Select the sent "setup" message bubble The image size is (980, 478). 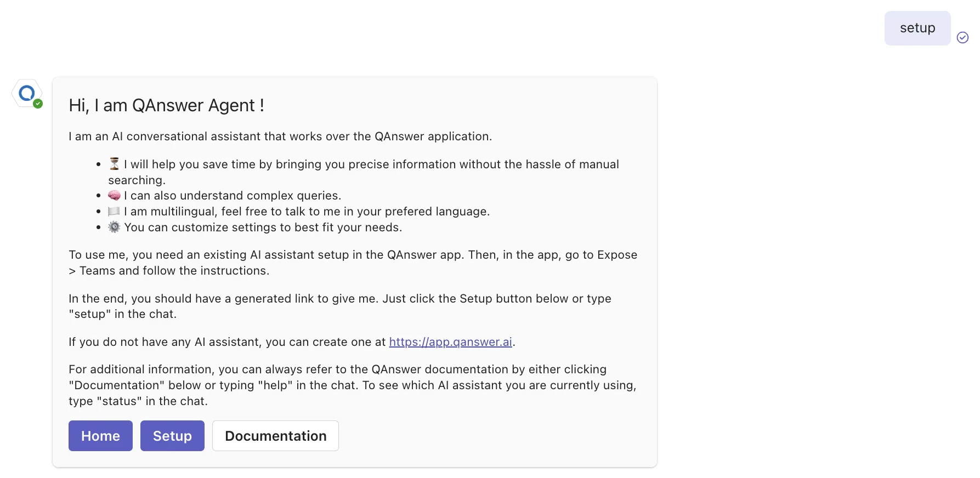pos(917,28)
